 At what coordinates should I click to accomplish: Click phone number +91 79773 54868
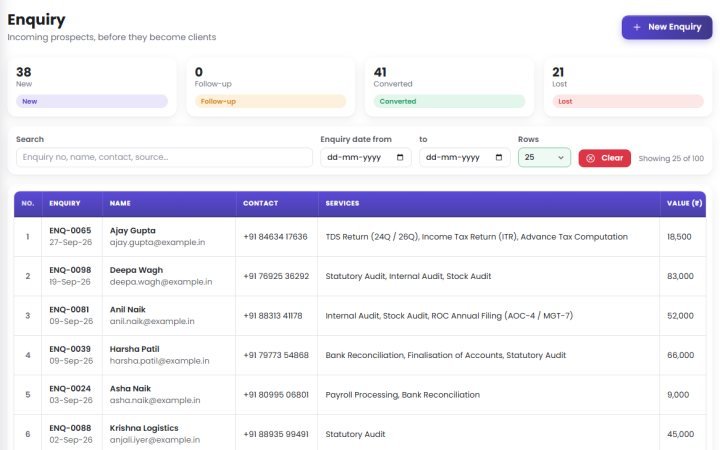coord(276,355)
